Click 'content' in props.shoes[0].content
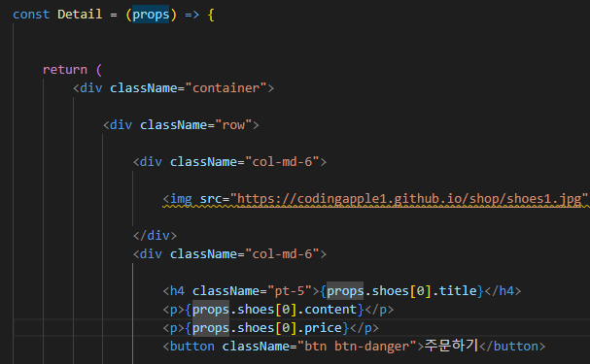590x364 pixels. point(330,310)
